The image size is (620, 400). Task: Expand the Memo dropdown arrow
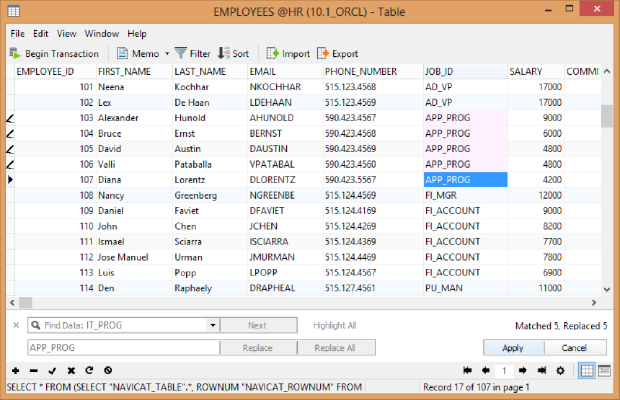pos(167,53)
